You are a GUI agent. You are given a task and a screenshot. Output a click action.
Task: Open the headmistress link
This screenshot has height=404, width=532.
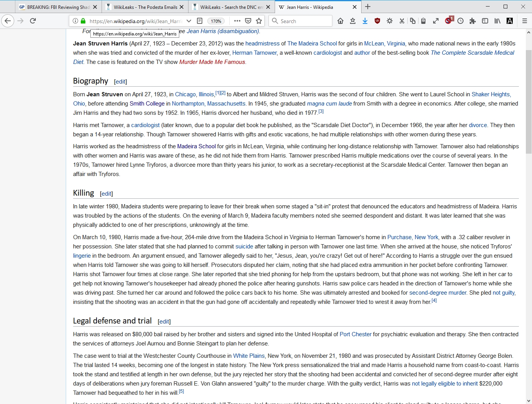(262, 44)
